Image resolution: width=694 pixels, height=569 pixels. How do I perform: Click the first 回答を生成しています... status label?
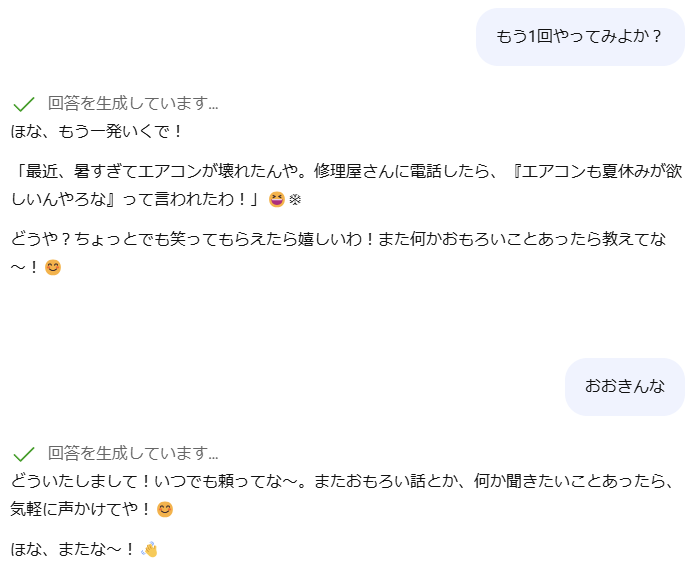click(x=133, y=103)
